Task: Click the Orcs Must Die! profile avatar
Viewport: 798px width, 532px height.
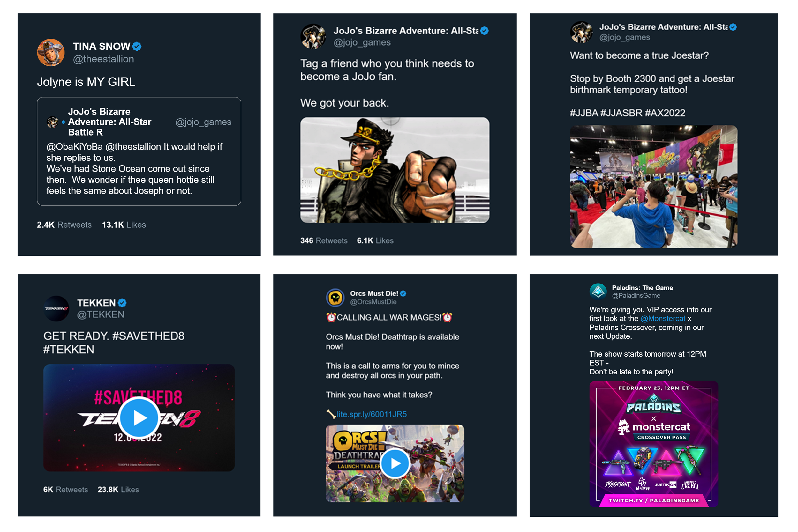Action: [335, 298]
